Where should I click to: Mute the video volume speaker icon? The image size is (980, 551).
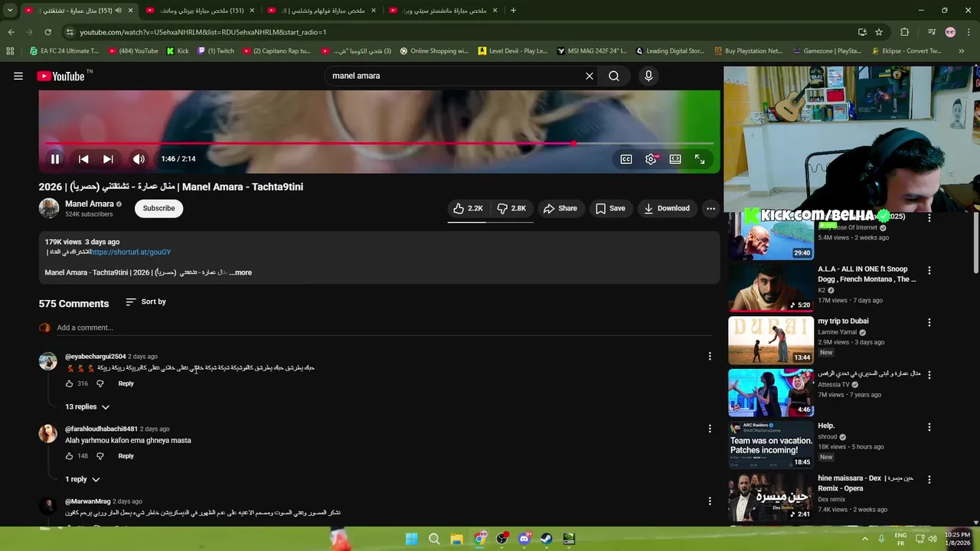(139, 159)
